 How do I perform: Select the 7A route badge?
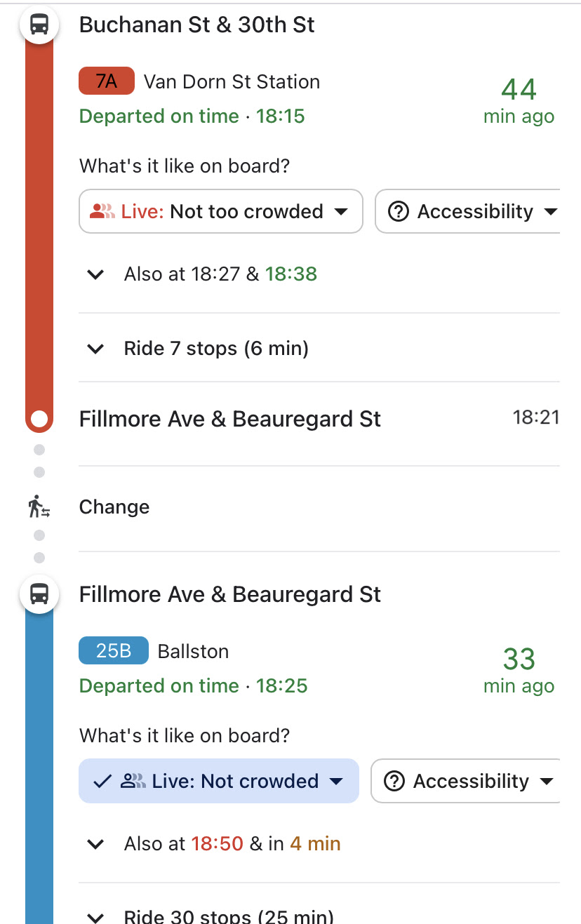coord(107,81)
